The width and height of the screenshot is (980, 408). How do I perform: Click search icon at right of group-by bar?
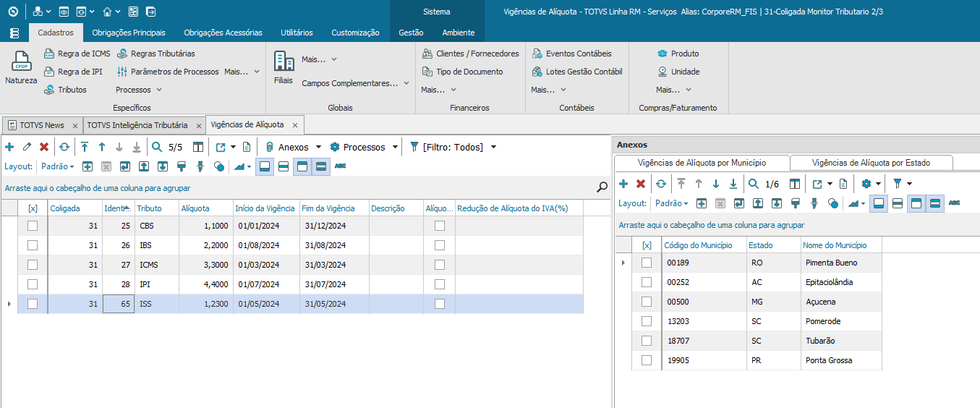(x=602, y=187)
